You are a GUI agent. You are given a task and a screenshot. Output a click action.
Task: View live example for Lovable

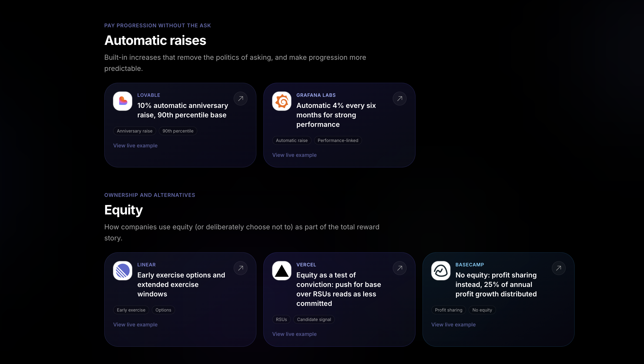[135, 145]
